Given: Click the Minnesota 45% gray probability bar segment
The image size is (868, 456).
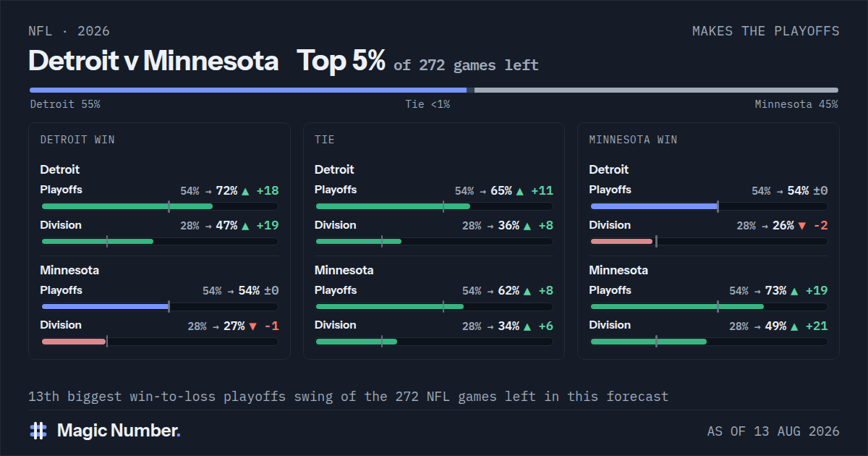Looking at the screenshot, I should pos(656,90).
